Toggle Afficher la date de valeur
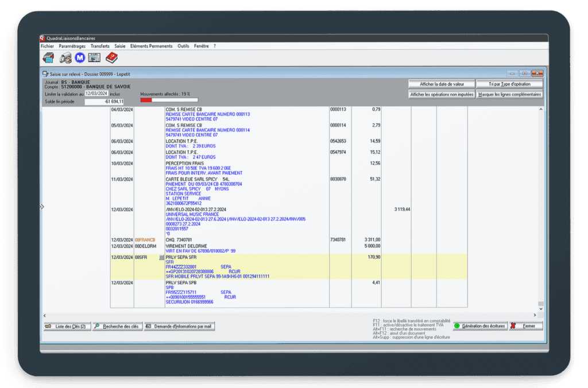This screenshot has height=388, width=588. click(x=441, y=83)
